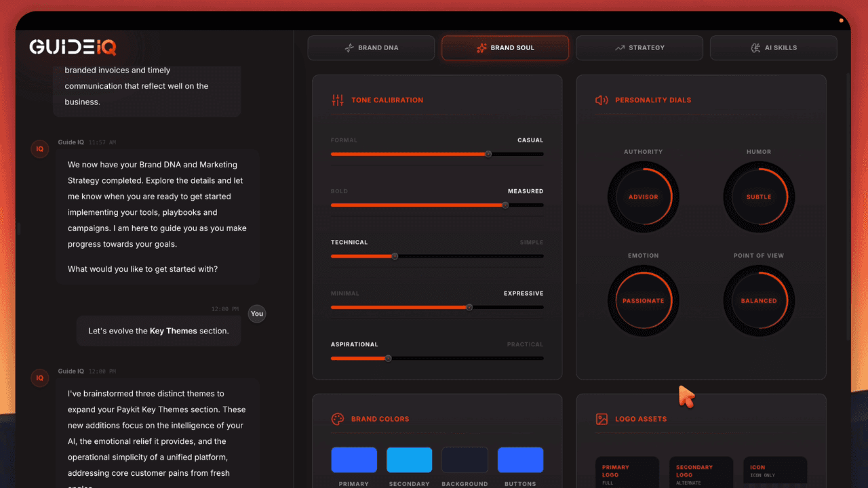Open the Brand DNA tab
Viewport: 868px width, 488px height.
tap(371, 48)
